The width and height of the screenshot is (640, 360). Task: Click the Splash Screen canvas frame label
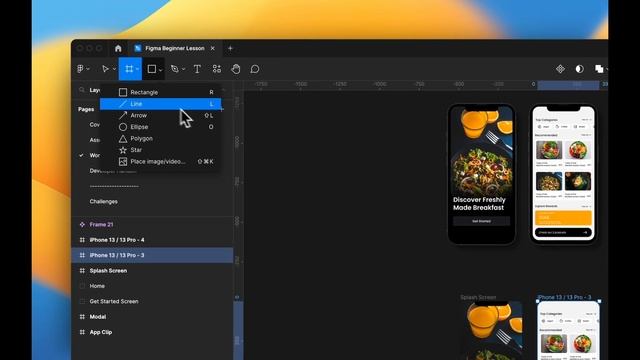478,298
